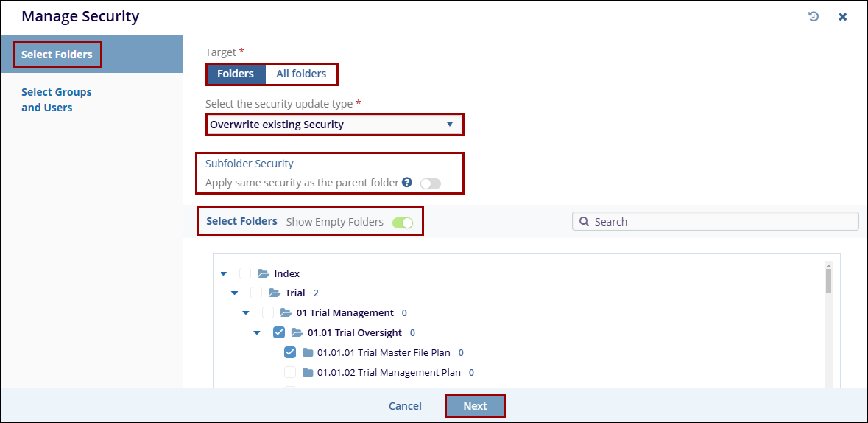Click the help icon beside parent folder text

click(407, 183)
